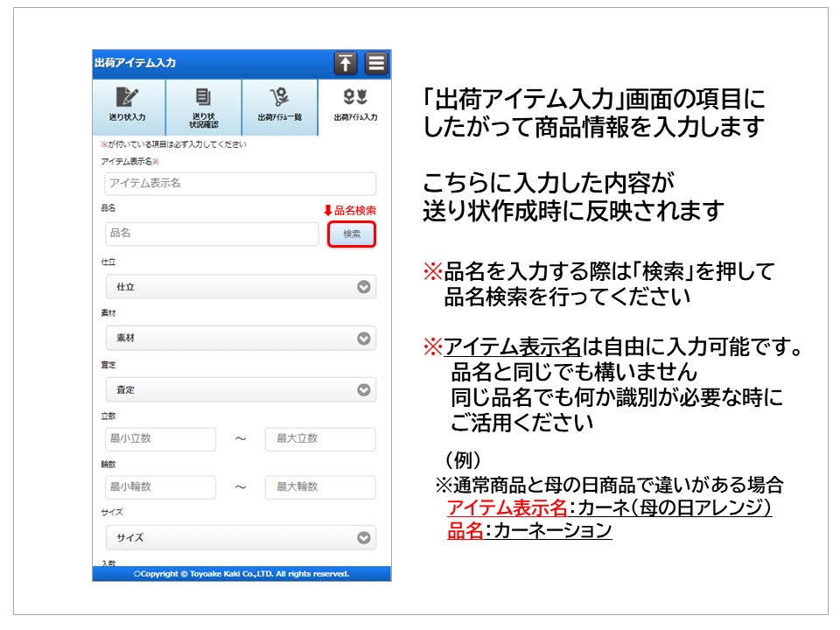Viewport: 840px width, 630px height.
Task: Expand the 査定 dropdown
Action: (241, 389)
